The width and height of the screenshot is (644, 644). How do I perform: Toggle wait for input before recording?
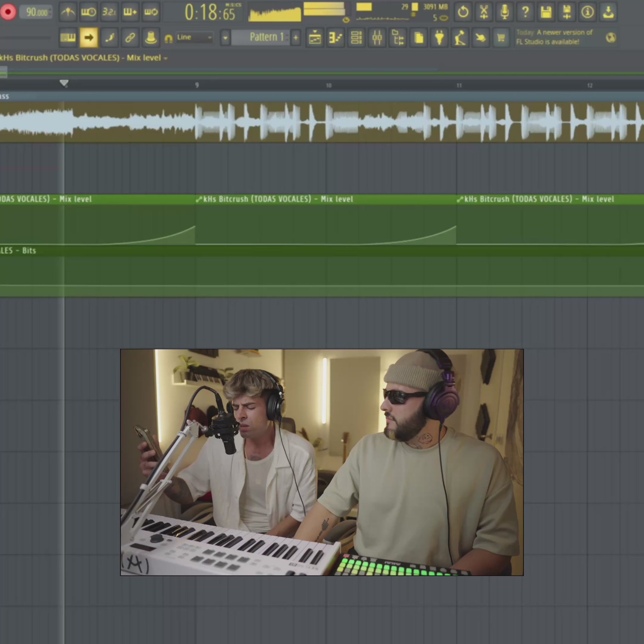[x=88, y=12]
